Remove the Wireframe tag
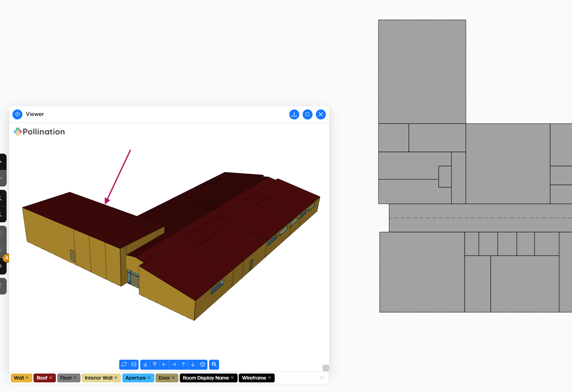This screenshot has height=392, width=572. pyautogui.click(x=270, y=378)
